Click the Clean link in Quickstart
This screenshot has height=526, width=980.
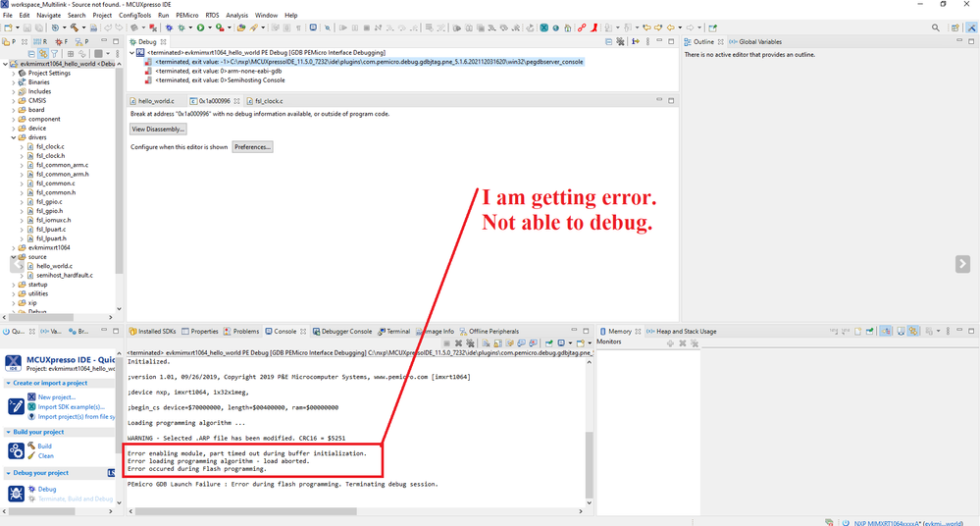click(46, 456)
